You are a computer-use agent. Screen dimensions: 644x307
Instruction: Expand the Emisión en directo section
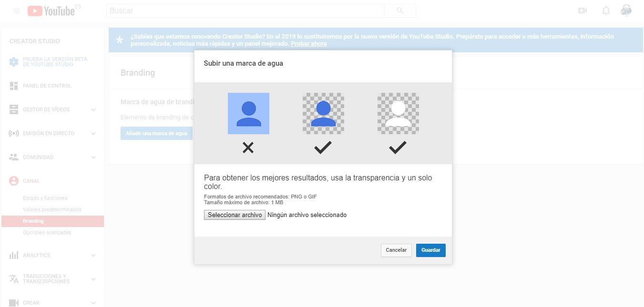[93, 134]
